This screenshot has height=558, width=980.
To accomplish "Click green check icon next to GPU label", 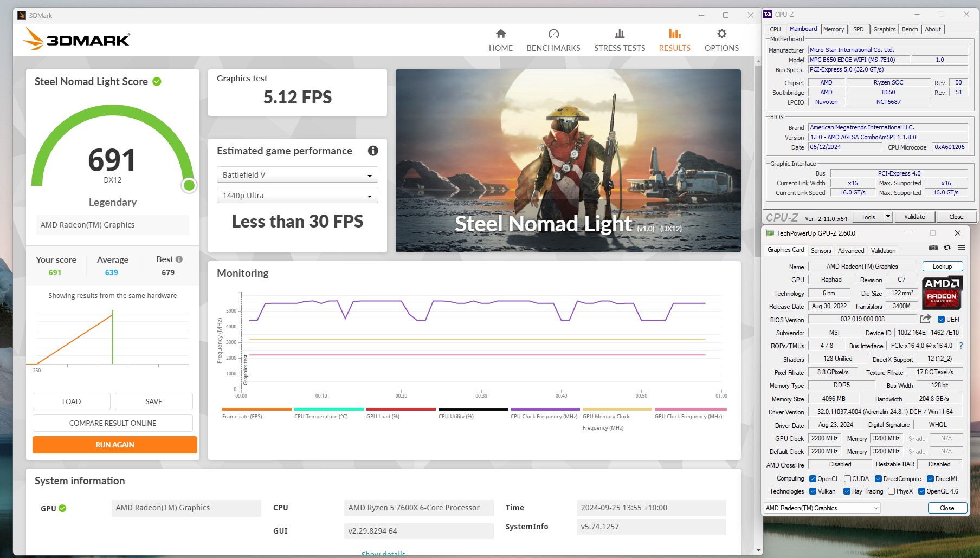I will (62, 508).
